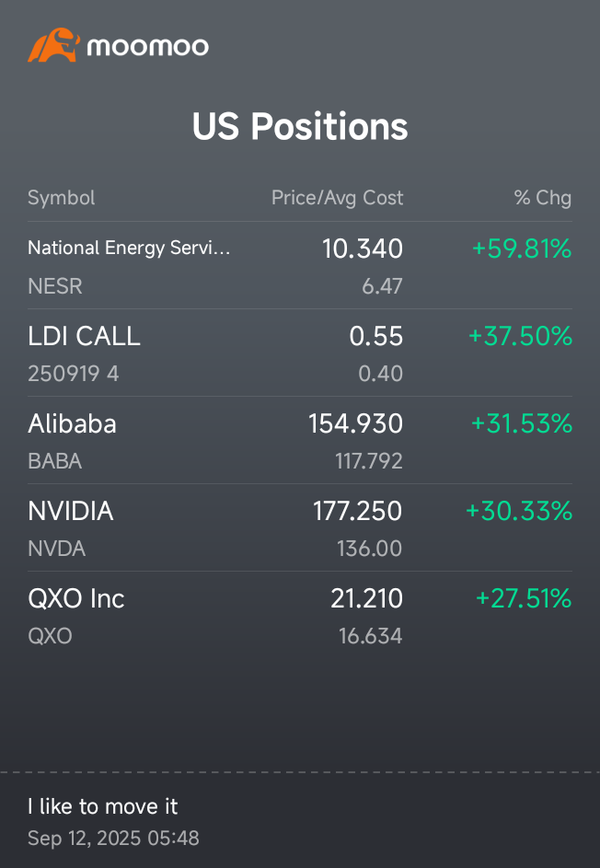Click Alibaba's 154.930 price

click(355, 423)
